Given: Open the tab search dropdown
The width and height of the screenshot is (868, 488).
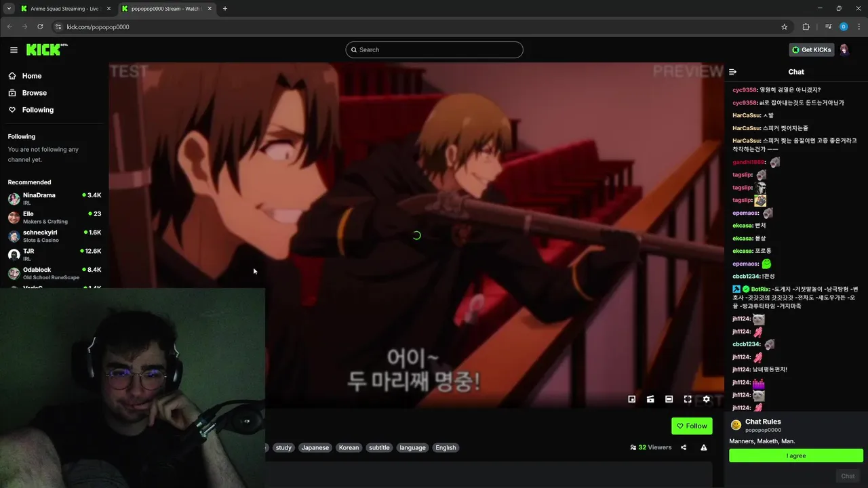Looking at the screenshot, I should [x=9, y=9].
